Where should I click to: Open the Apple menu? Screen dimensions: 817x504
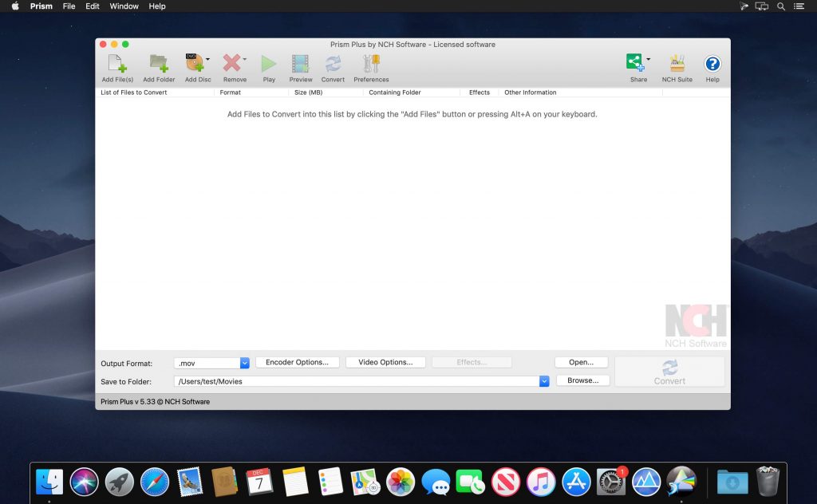coord(15,6)
